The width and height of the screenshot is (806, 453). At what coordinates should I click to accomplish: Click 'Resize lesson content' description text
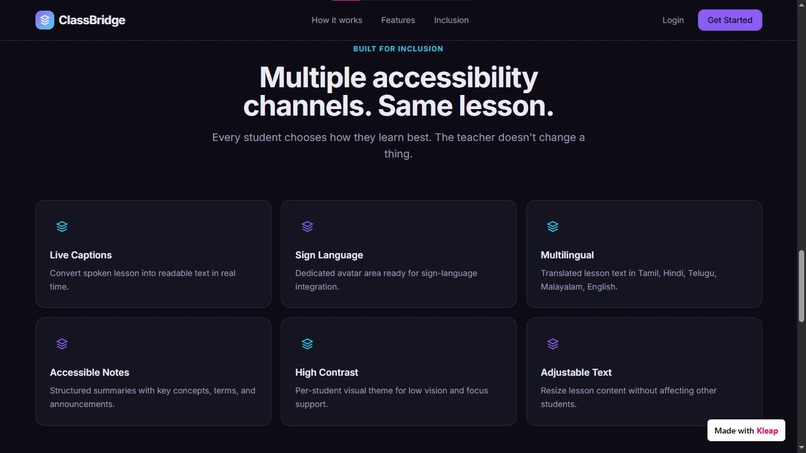[x=628, y=397]
